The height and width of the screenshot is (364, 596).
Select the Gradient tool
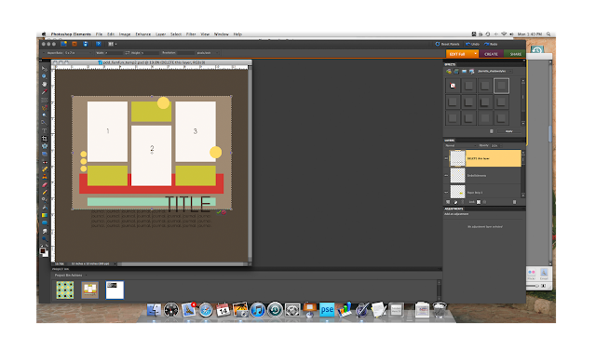pos(45,215)
